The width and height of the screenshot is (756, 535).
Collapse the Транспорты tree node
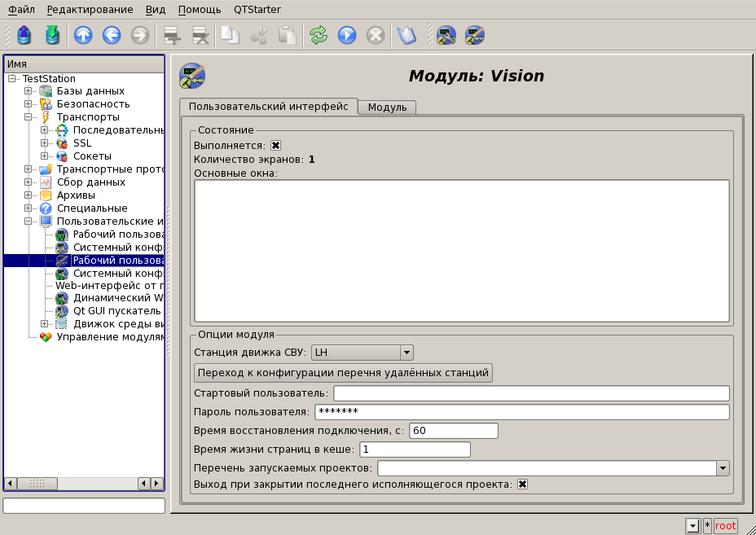pyautogui.click(x=29, y=117)
